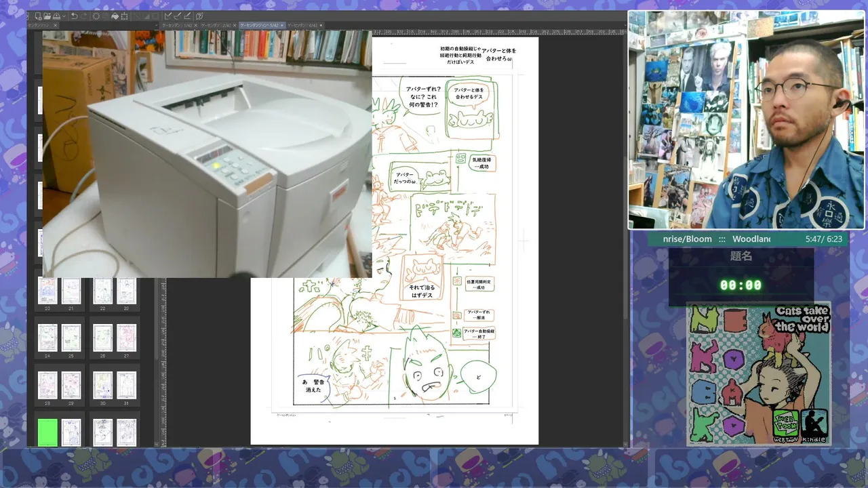Click the アバターだっつのω speech bubble
This screenshot has width=868, height=488.
click(x=404, y=179)
